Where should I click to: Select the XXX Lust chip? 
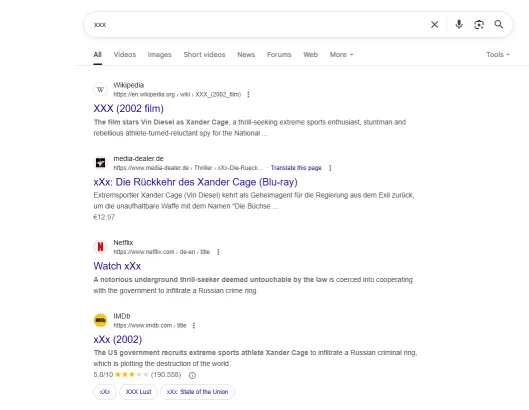(x=138, y=392)
